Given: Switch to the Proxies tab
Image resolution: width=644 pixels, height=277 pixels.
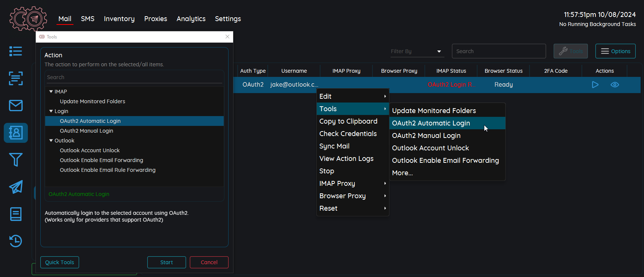Looking at the screenshot, I should pos(156,19).
